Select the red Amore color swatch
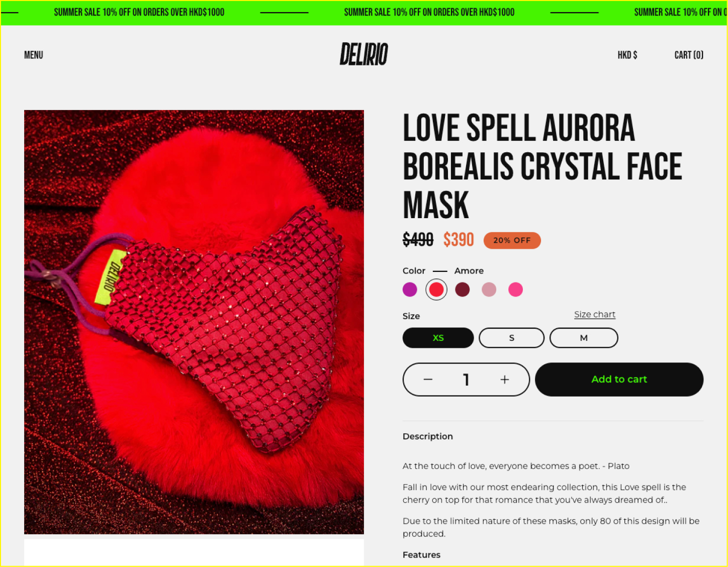Screen dimensions: 728x567 point(436,290)
